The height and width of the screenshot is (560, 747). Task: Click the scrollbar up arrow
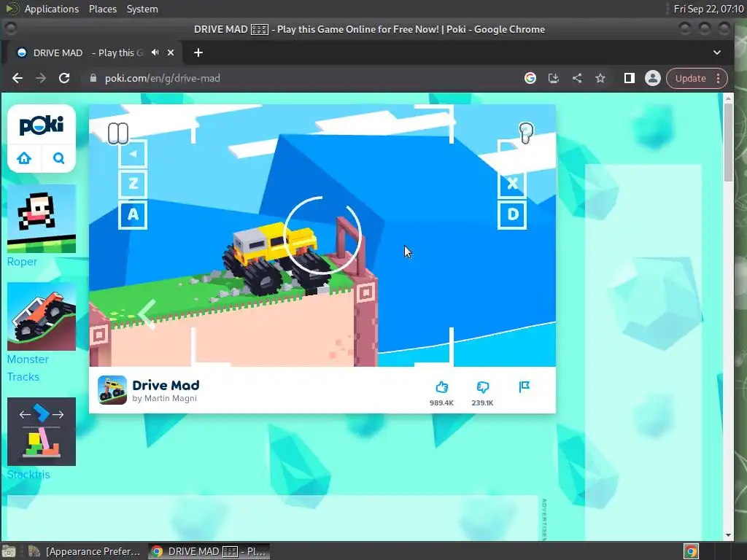pyautogui.click(x=728, y=98)
